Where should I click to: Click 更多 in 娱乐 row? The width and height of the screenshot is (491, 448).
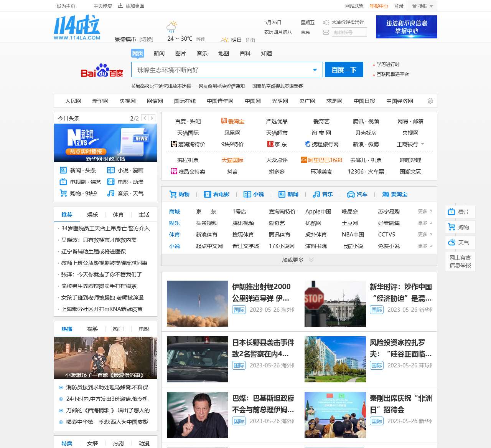point(425,223)
